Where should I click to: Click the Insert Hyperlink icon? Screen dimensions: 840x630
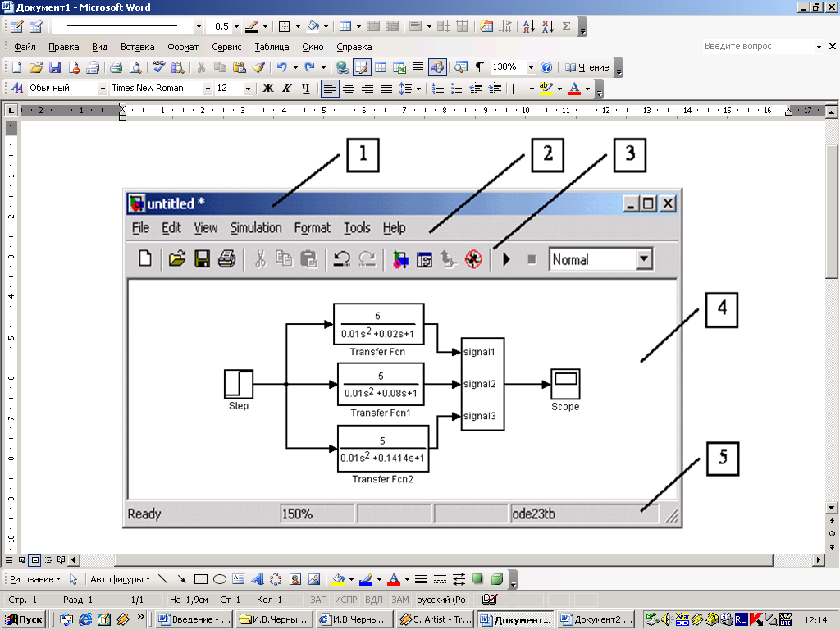coord(341,67)
